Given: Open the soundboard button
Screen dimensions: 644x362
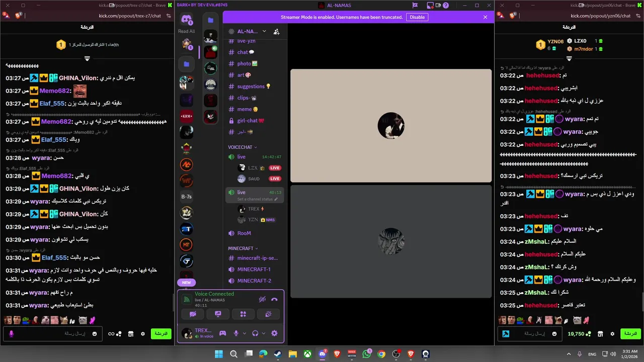Looking at the screenshot, I should (268, 314).
